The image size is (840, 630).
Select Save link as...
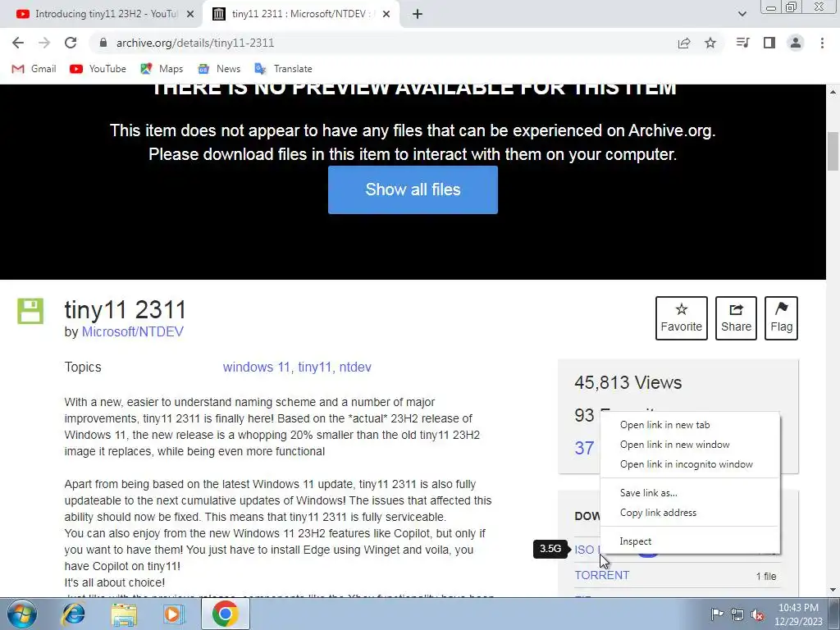coord(690,493)
